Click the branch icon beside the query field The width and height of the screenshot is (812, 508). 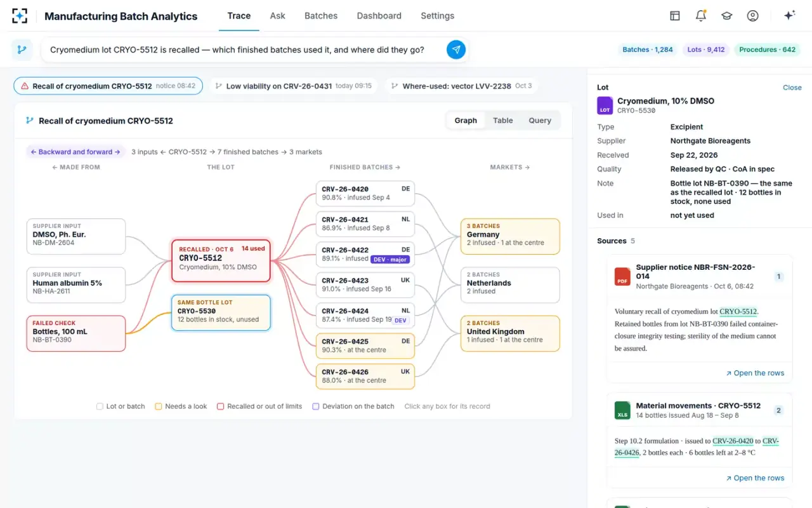coord(23,50)
